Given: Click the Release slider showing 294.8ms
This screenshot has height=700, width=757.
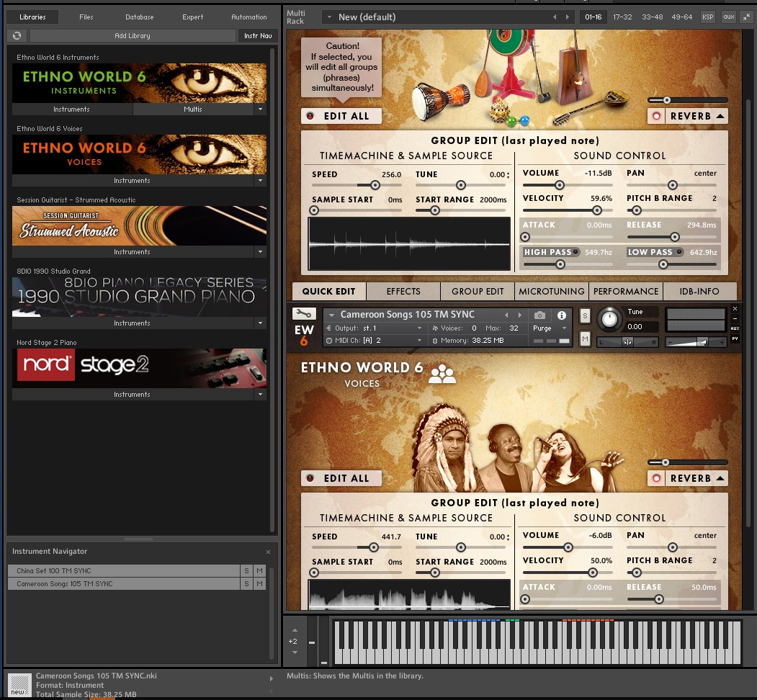Looking at the screenshot, I should 671,237.
